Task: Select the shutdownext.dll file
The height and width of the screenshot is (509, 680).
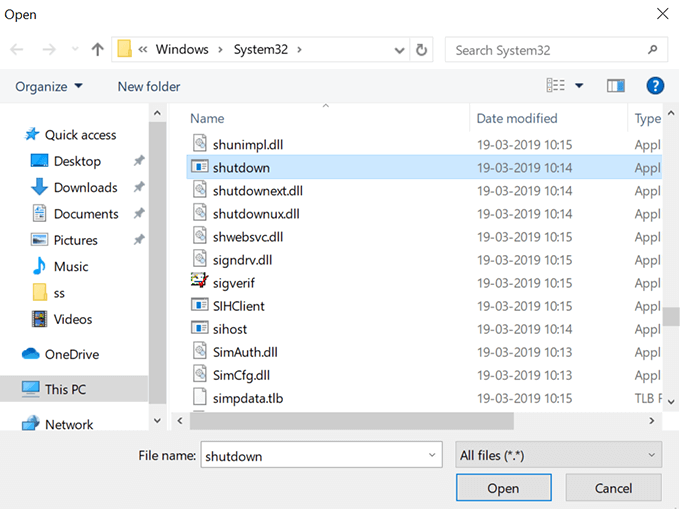Action: pyautogui.click(x=424, y=190)
